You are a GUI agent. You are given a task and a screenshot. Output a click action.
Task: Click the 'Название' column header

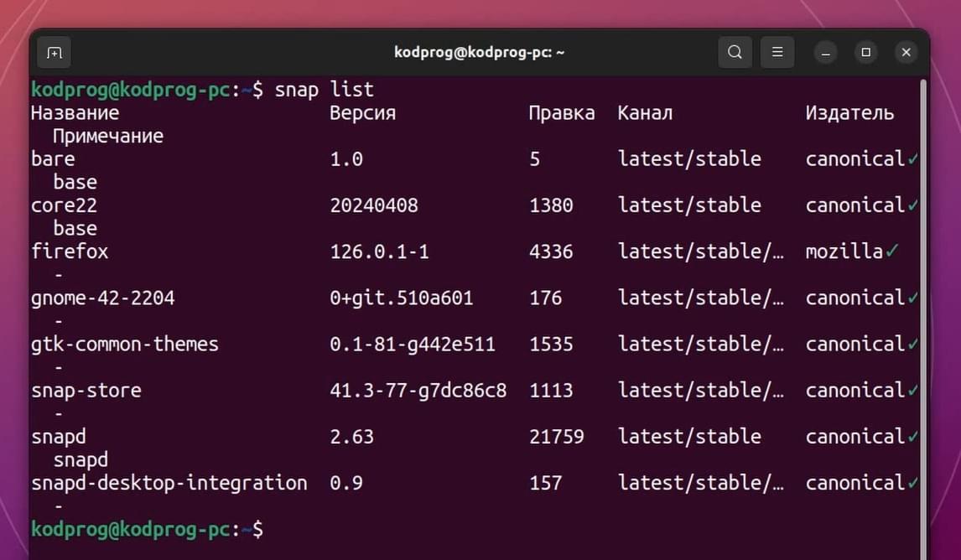point(75,113)
